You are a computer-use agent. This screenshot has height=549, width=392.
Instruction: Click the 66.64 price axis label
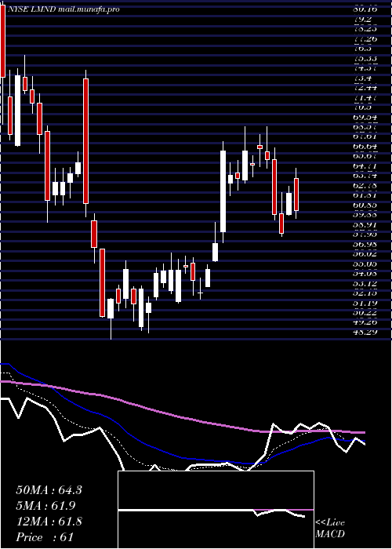pos(365,146)
